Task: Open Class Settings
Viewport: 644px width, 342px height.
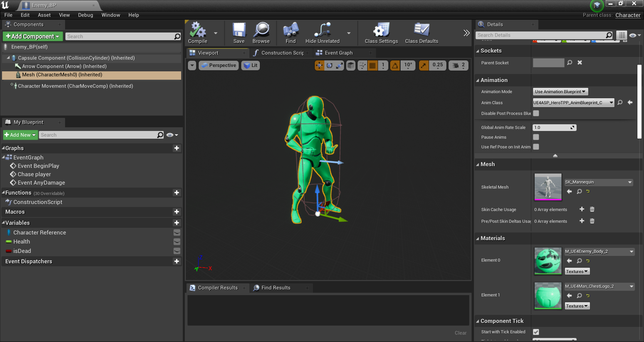Action: coord(381,33)
